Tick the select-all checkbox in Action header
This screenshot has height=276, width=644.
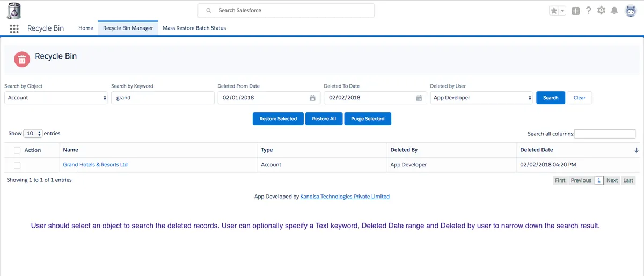point(17,150)
